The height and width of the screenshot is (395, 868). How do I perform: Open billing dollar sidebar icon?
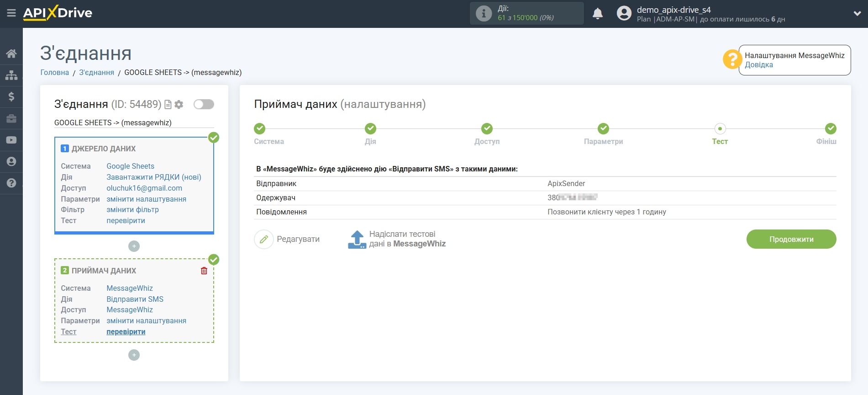click(11, 96)
